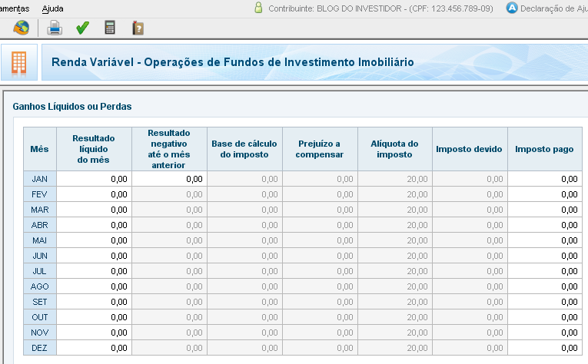Image resolution: width=588 pixels, height=364 pixels.
Task: Open the Ajuda menu
Action: [x=52, y=8]
